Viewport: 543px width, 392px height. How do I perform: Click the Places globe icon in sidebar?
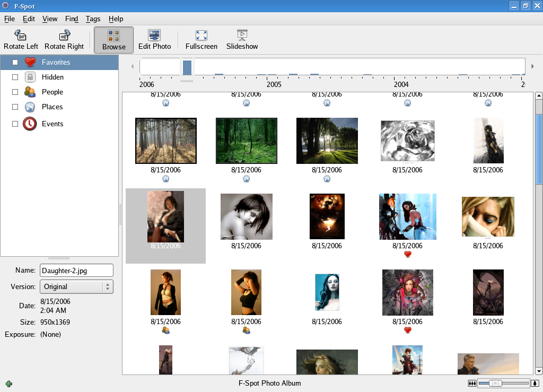click(30, 107)
